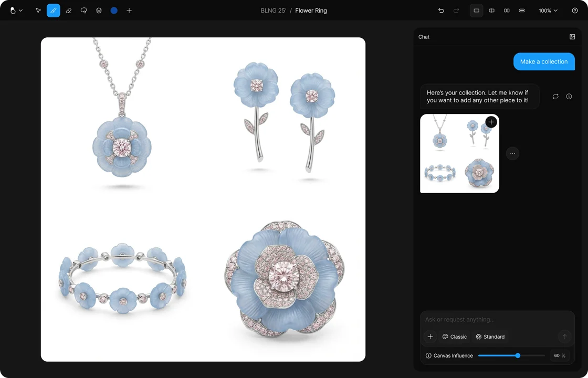
Task: Click the flower bracelet on canvas
Action: pyautogui.click(x=123, y=278)
